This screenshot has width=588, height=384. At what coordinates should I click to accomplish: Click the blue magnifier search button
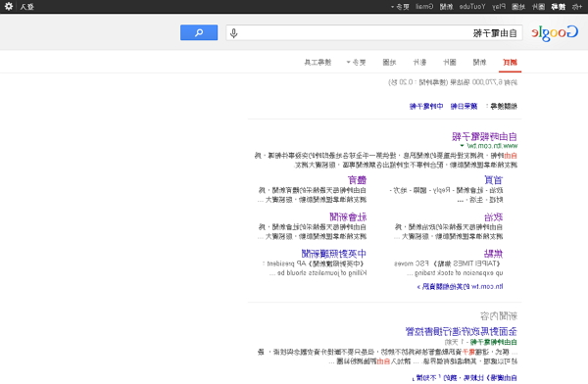(199, 32)
